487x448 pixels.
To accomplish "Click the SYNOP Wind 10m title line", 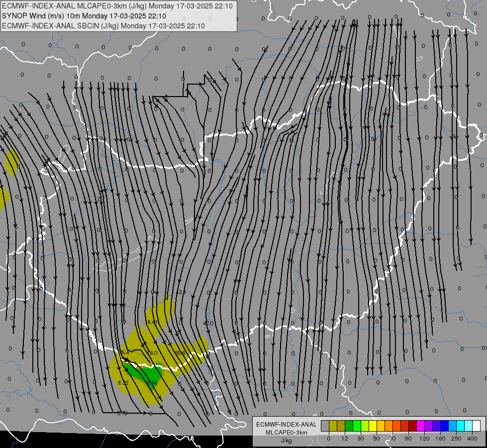I will pyautogui.click(x=84, y=16).
